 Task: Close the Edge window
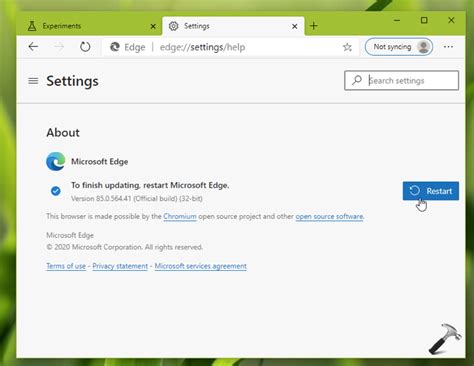451,20
